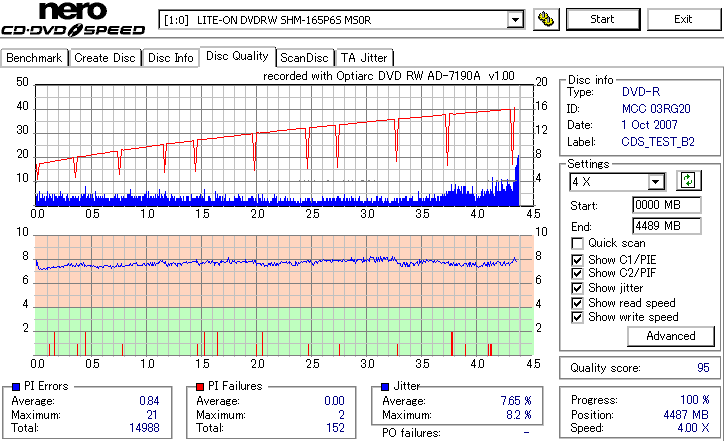Click PI Failures total 152
The image size is (724, 441).
point(335,428)
